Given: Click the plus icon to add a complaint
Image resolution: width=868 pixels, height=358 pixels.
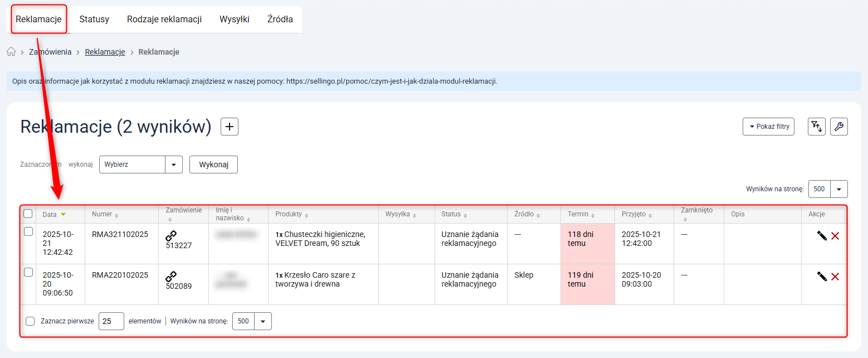Looking at the screenshot, I should pyautogui.click(x=230, y=127).
